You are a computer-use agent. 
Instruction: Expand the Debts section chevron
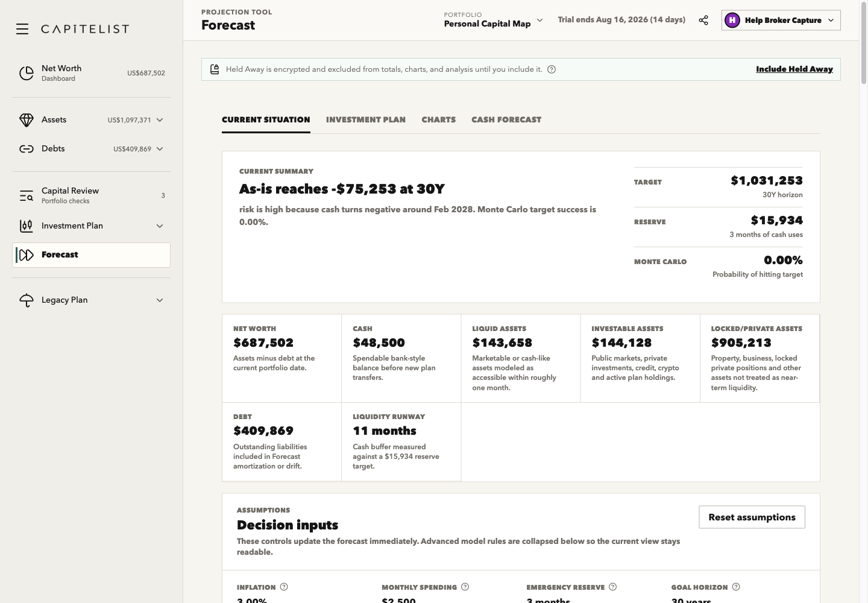[x=160, y=149]
